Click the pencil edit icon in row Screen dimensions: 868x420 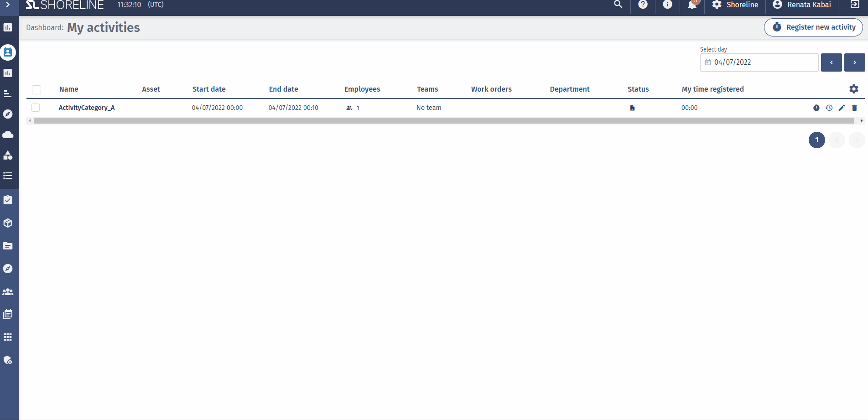pos(842,108)
